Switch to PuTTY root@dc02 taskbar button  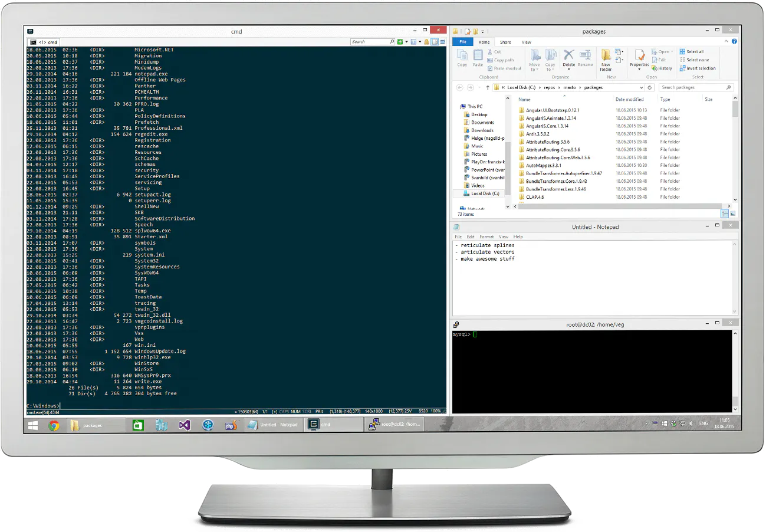point(394,424)
